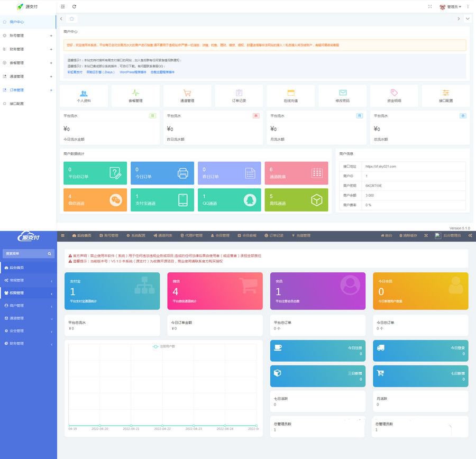Click the orange 微信通道 stat card
The height and width of the screenshot is (459, 476).
pyautogui.click(x=95, y=200)
